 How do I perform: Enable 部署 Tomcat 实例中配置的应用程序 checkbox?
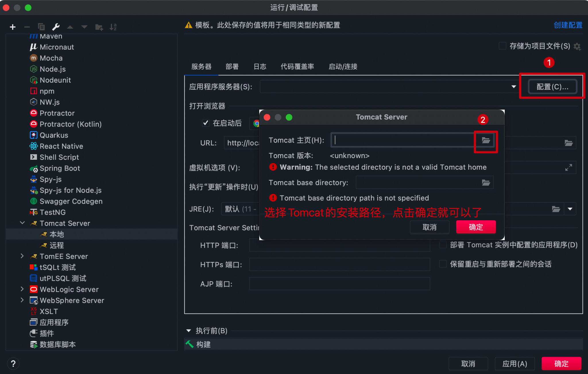(x=443, y=245)
